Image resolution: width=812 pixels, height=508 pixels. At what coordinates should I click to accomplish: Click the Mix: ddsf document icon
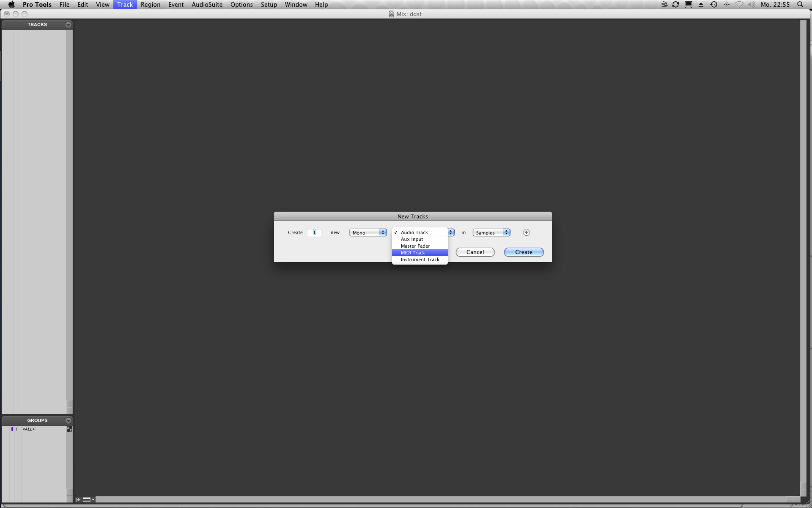(x=391, y=14)
